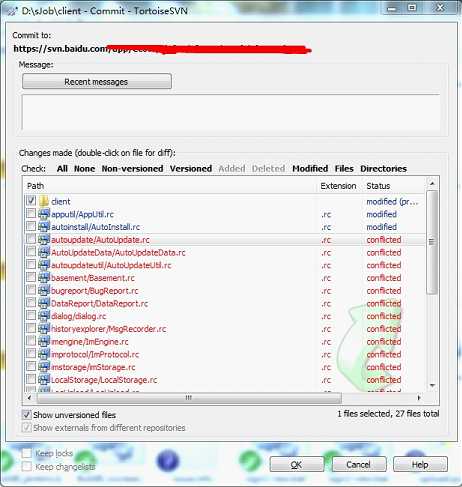Click file icon beside DataReport/DataReport.rc
462x487 pixels.
tap(44, 303)
